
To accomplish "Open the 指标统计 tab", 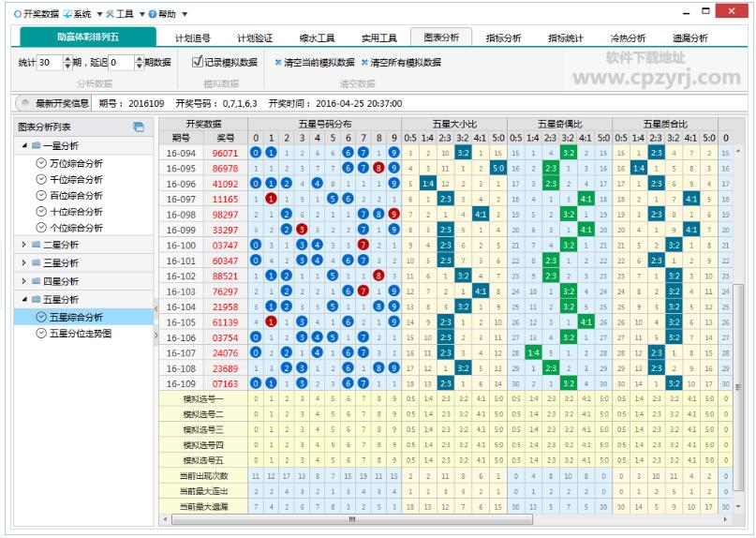I will coord(566,38).
